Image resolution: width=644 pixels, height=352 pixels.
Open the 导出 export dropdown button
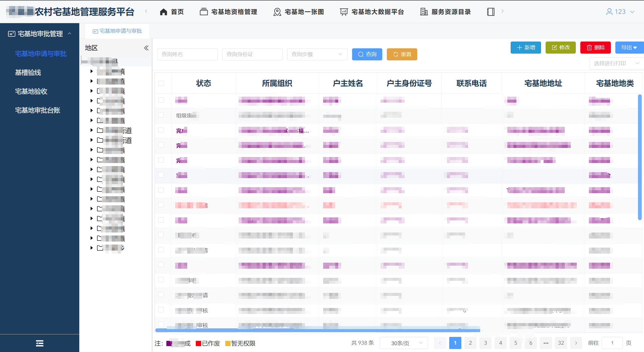[x=629, y=48]
